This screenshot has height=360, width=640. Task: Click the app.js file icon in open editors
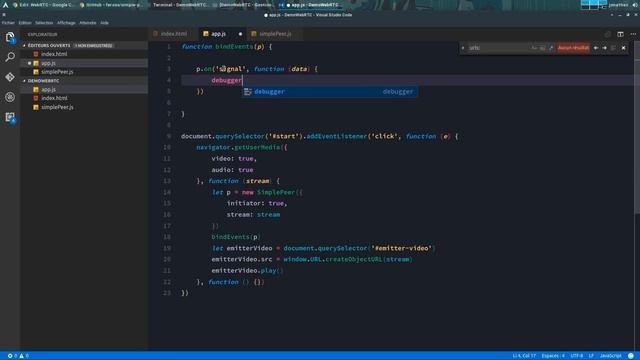pyautogui.click(x=36, y=63)
